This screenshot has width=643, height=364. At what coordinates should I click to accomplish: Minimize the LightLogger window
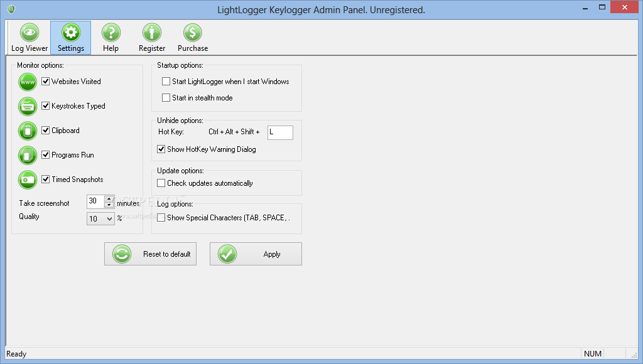click(x=585, y=8)
